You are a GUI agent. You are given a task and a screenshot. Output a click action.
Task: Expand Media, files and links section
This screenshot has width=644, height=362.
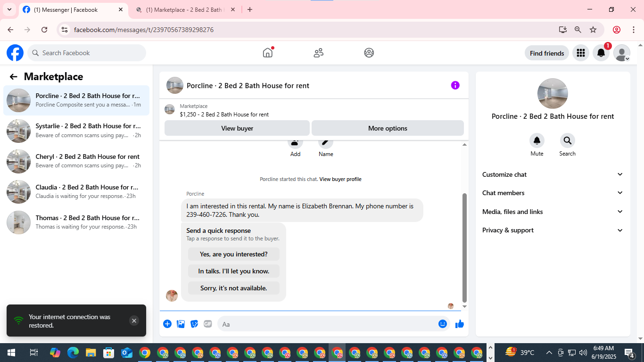click(553, 212)
